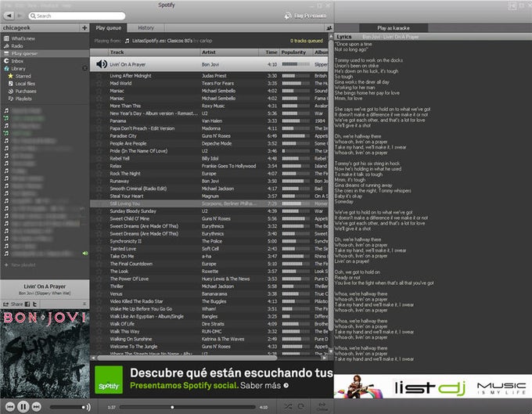Star the track Mad World
The width and height of the screenshot is (532, 414).
click(99, 83)
